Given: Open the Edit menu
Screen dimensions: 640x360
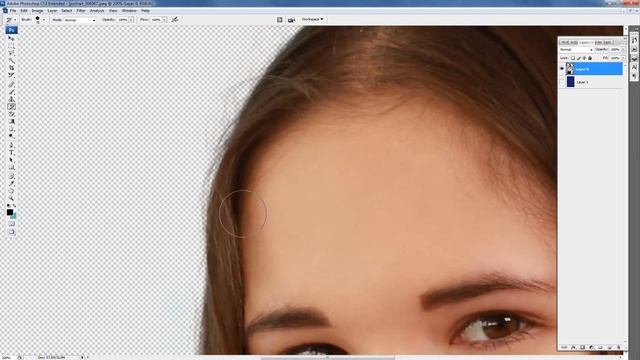Looking at the screenshot, I should click(24, 11).
